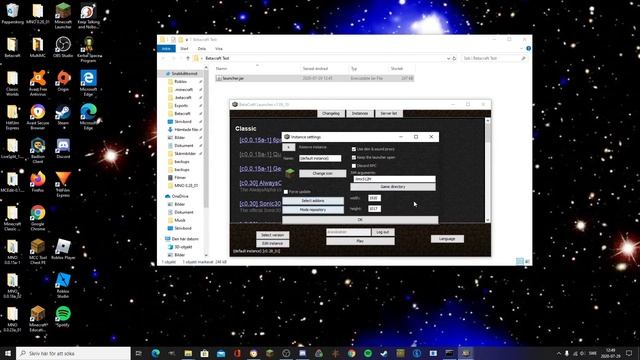
Task: Click the width input field
Action: point(374,198)
